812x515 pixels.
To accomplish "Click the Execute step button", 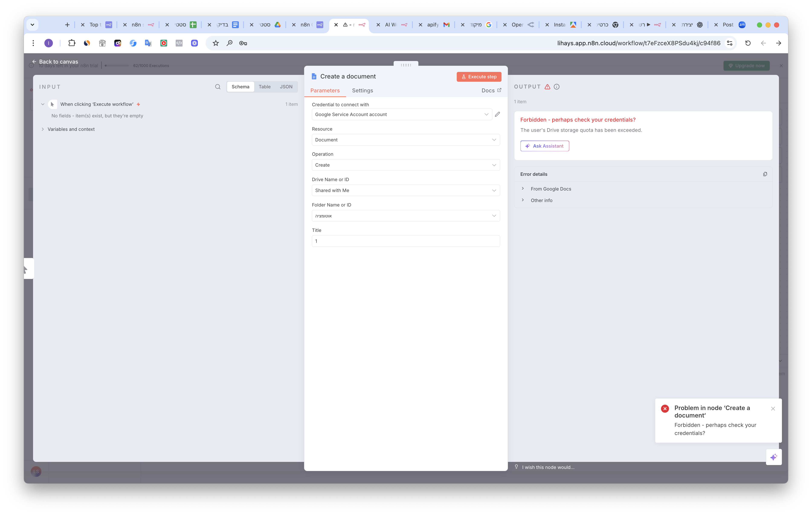I will pos(479,77).
